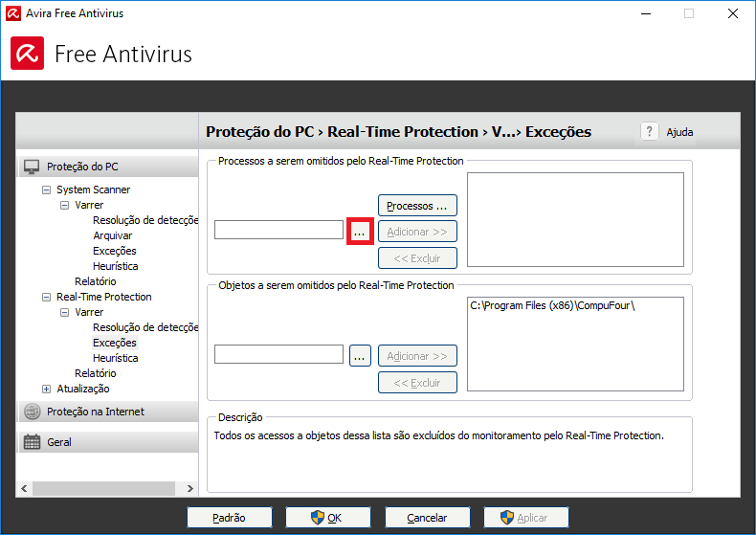Screen dimensions: 756x535
Task: Collapse the Real-Time Protection tree node
Action: click(x=46, y=297)
